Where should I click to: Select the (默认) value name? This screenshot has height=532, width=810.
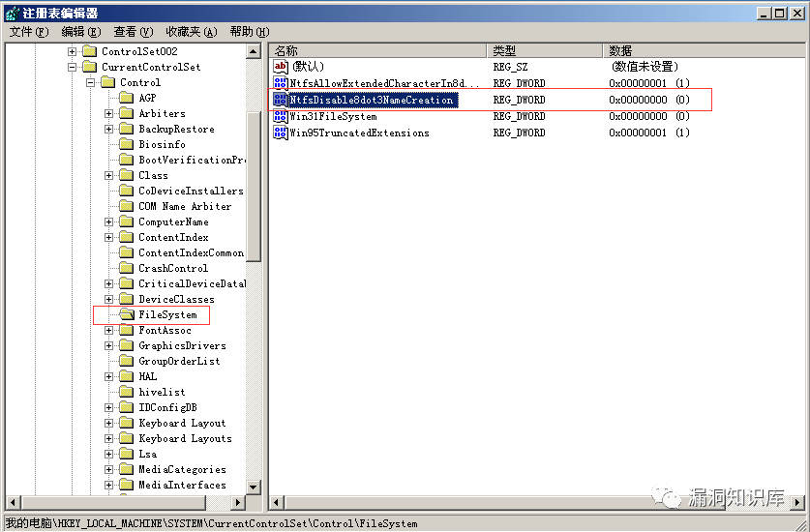click(308, 67)
